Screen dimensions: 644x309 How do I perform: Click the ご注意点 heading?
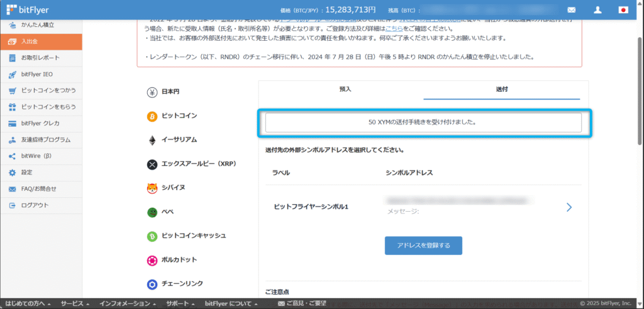coord(277,292)
